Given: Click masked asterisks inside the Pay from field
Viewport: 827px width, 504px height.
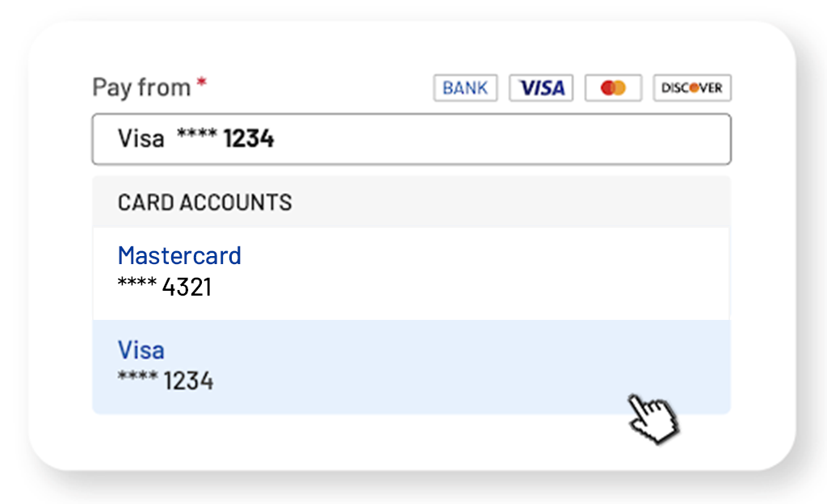Looking at the screenshot, I should click(197, 134).
